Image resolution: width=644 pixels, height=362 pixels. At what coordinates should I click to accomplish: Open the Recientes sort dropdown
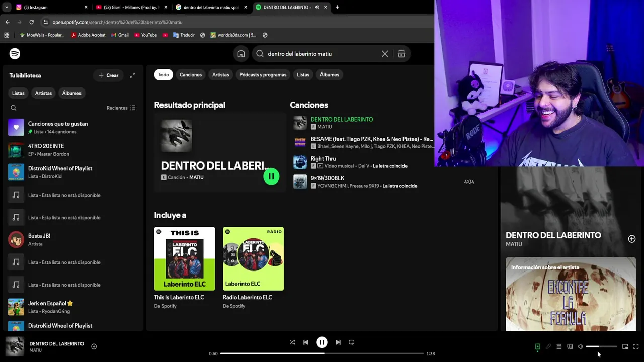coord(121,108)
